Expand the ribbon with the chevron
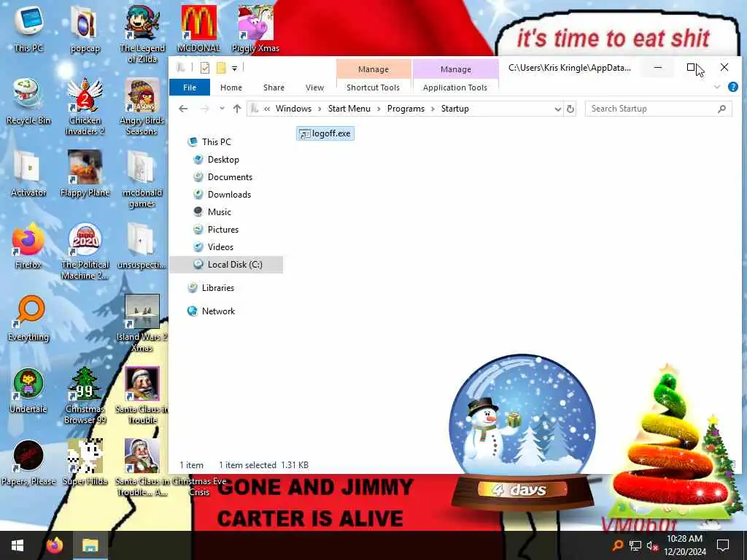 click(x=717, y=87)
